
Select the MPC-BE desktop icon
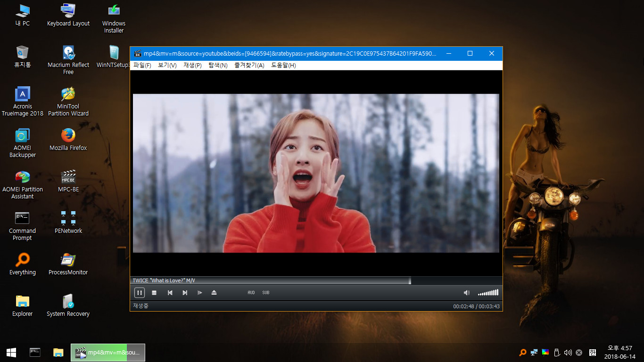68,181
